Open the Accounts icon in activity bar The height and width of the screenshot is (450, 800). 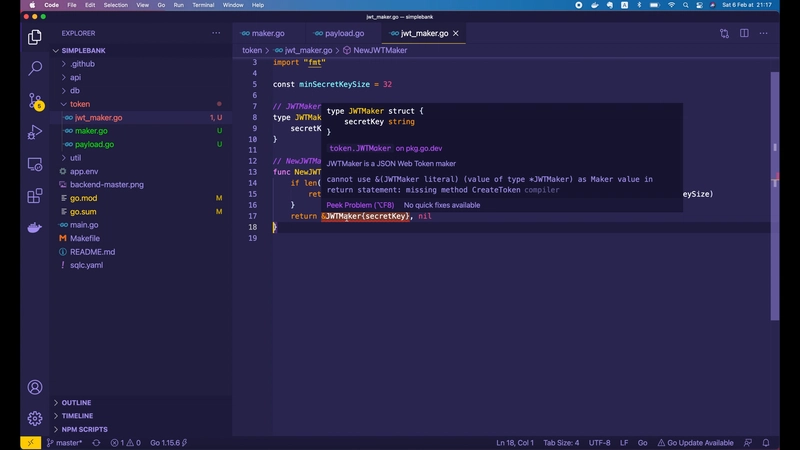point(35,387)
